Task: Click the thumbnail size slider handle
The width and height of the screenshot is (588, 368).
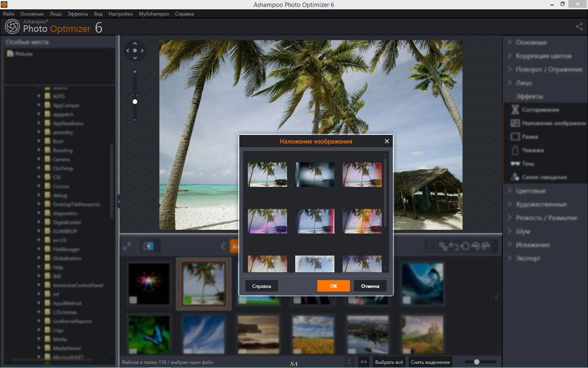Action: click(x=477, y=362)
